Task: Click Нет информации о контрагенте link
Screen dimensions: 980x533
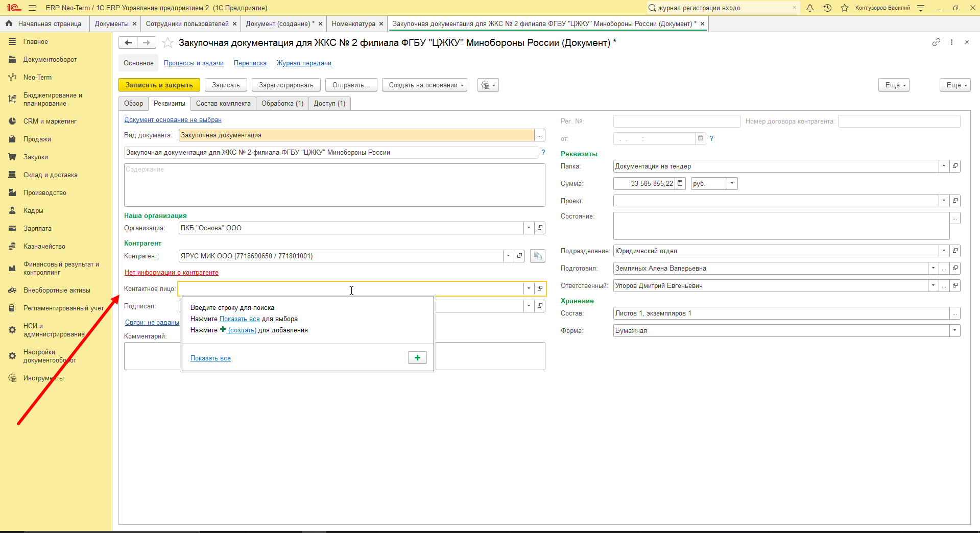Action: [x=172, y=273]
